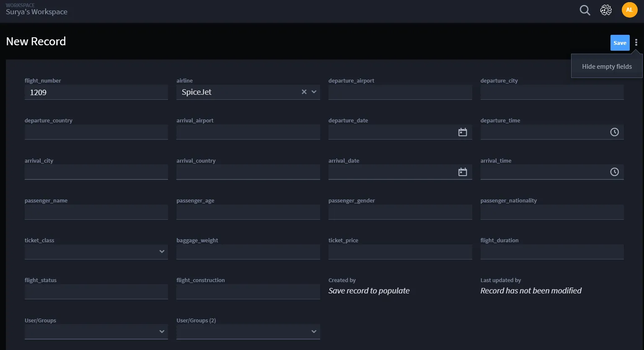Focus the departure_airport input
Viewport: 644px width, 350px height.
pos(400,92)
